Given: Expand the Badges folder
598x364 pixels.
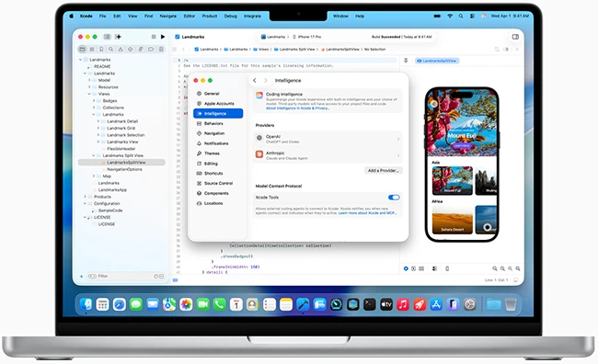Looking at the screenshot, I should point(94,100).
